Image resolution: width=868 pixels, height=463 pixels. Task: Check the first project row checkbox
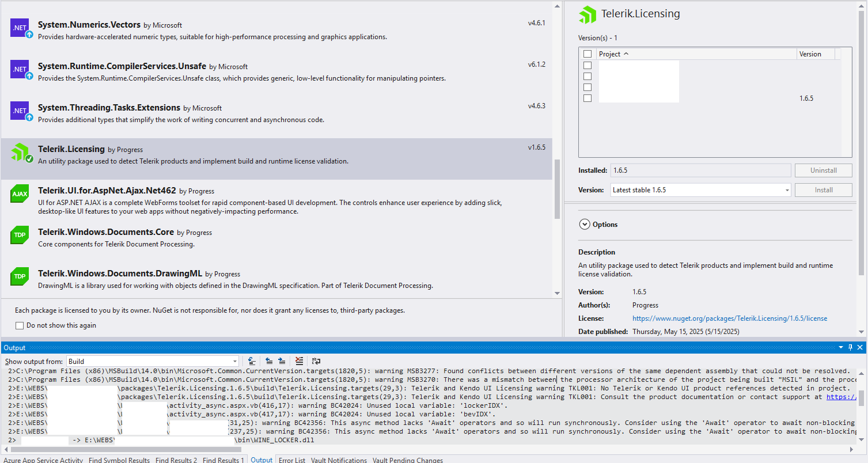587,65
